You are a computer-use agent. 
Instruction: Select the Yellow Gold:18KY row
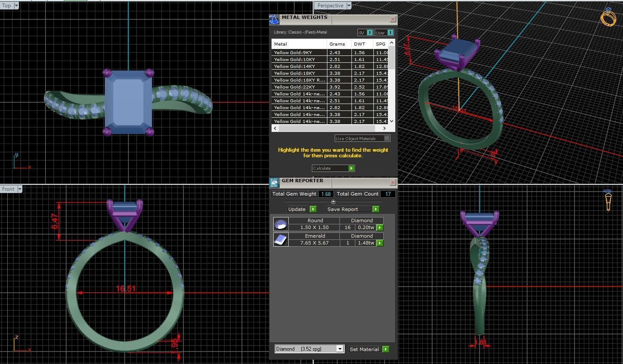pyautogui.click(x=330, y=73)
